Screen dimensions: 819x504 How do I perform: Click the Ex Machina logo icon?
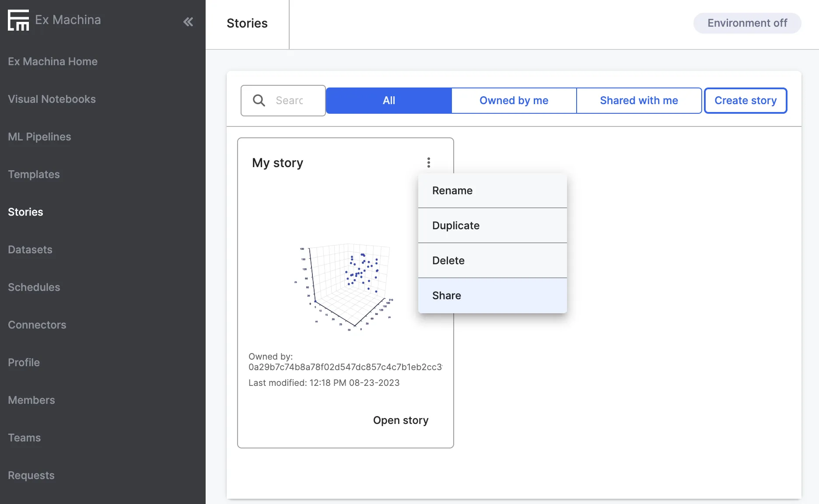[18, 20]
